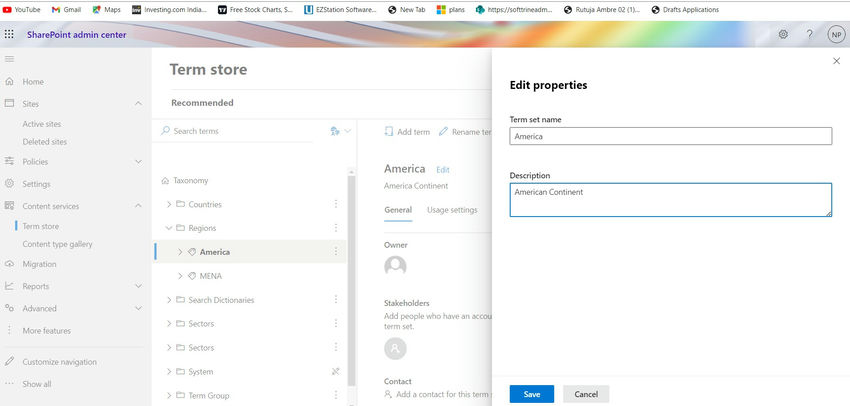Image resolution: width=850 pixels, height=406 pixels.
Task: Click Edit link next to America
Action: [x=443, y=170]
